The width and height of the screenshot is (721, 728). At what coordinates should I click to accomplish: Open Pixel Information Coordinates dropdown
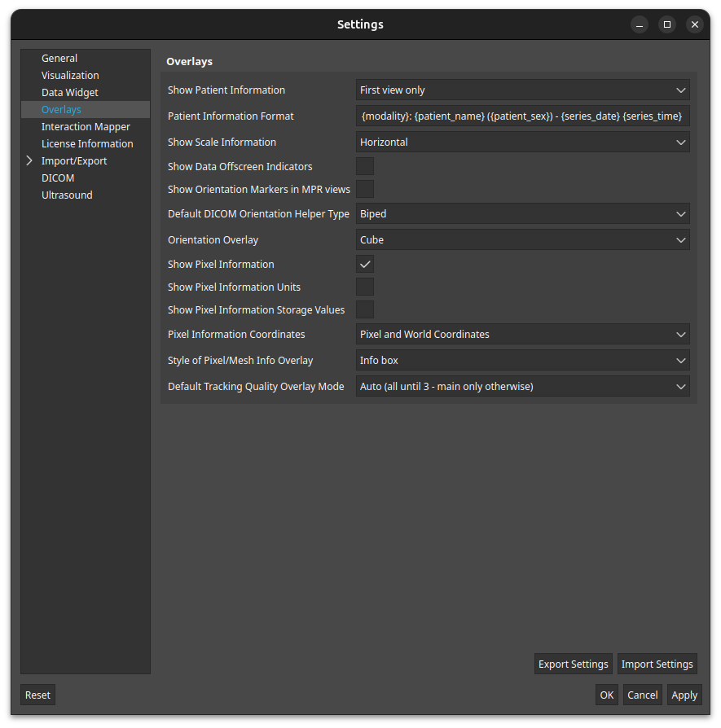(523, 335)
